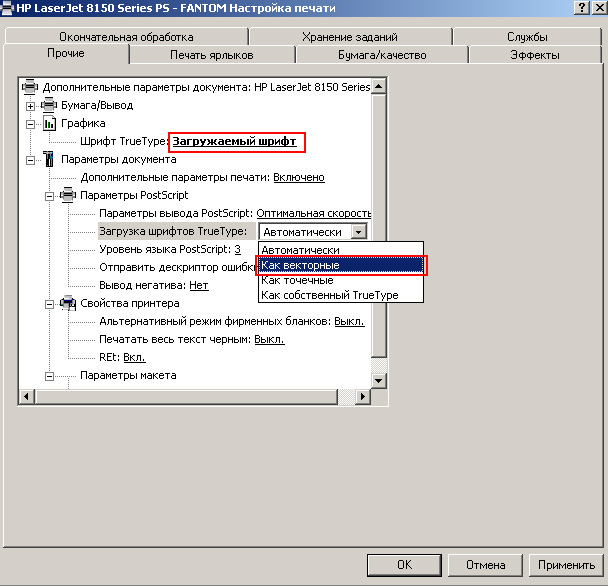This screenshot has width=608, height=586.
Task: Open the Эффекты tab
Action: 535,55
